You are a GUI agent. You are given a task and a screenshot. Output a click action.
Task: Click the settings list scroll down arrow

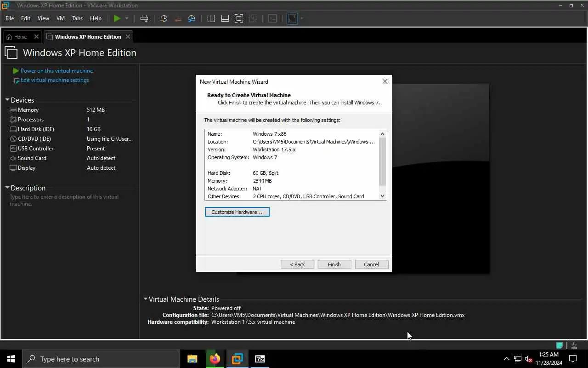coord(382,196)
